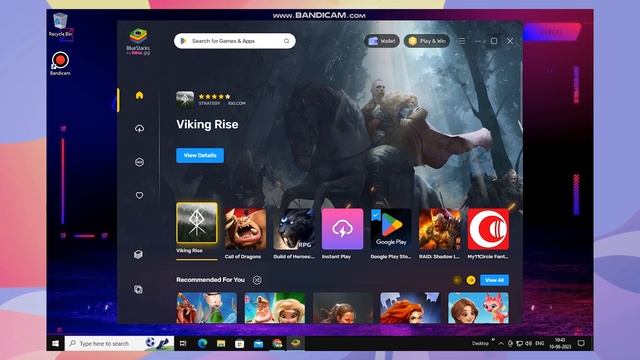Click the taskbar clock and date

(x=560, y=344)
